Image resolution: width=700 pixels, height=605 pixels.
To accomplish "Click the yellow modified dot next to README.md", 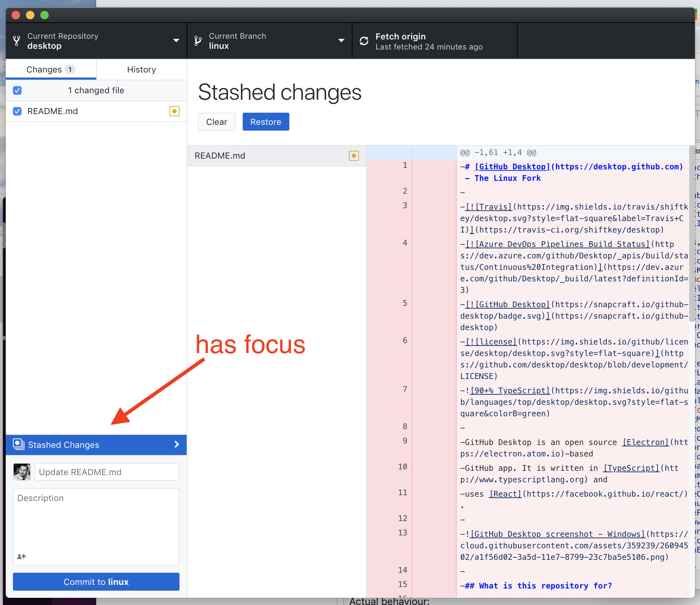I will coord(174,111).
